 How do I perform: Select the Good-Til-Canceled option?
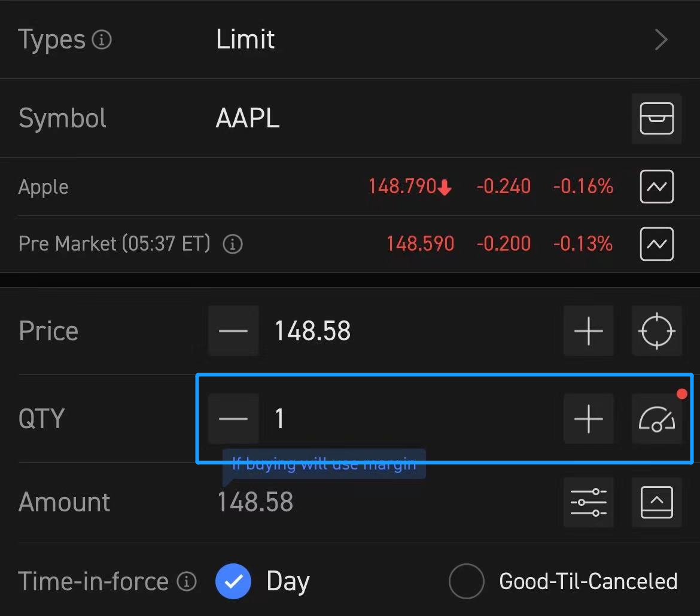466,581
